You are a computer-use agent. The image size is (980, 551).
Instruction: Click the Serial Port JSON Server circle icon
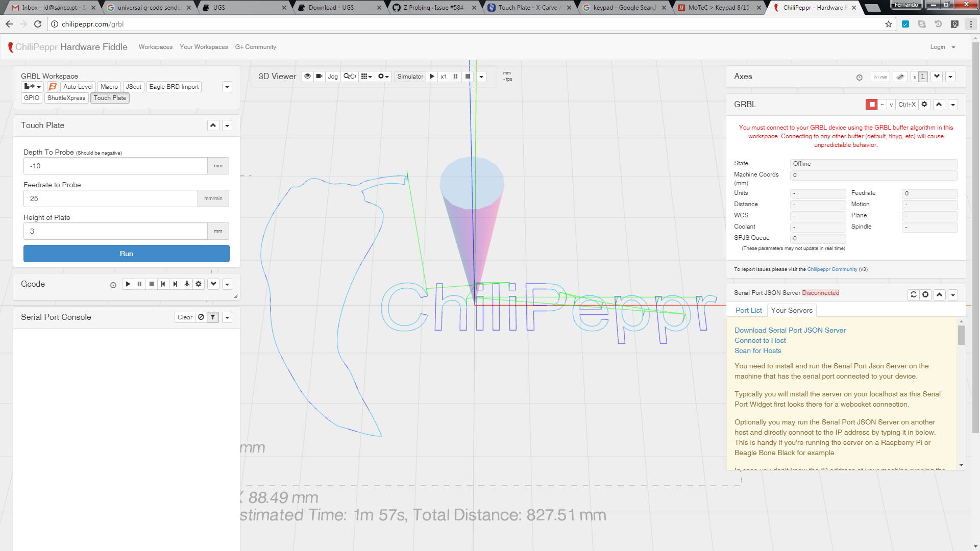click(925, 295)
